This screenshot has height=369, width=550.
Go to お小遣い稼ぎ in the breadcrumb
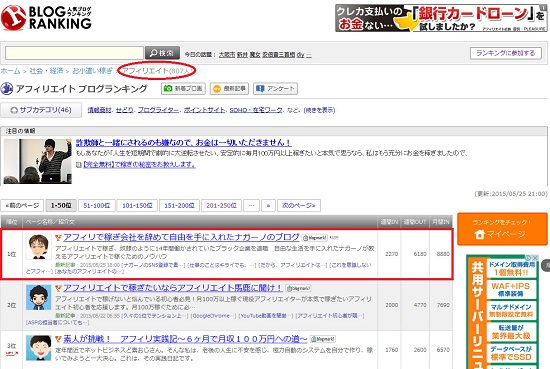pos(92,71)
